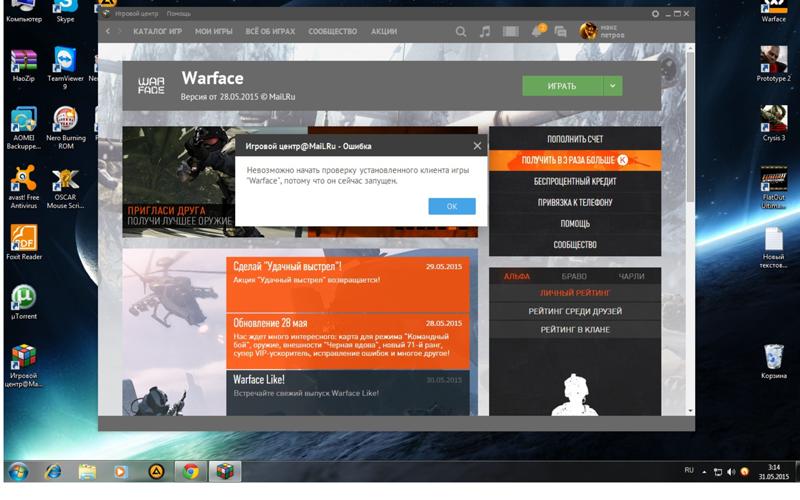Go back with the left arrow icon
This screenshot has height=500, width=800.
[108, 31]
